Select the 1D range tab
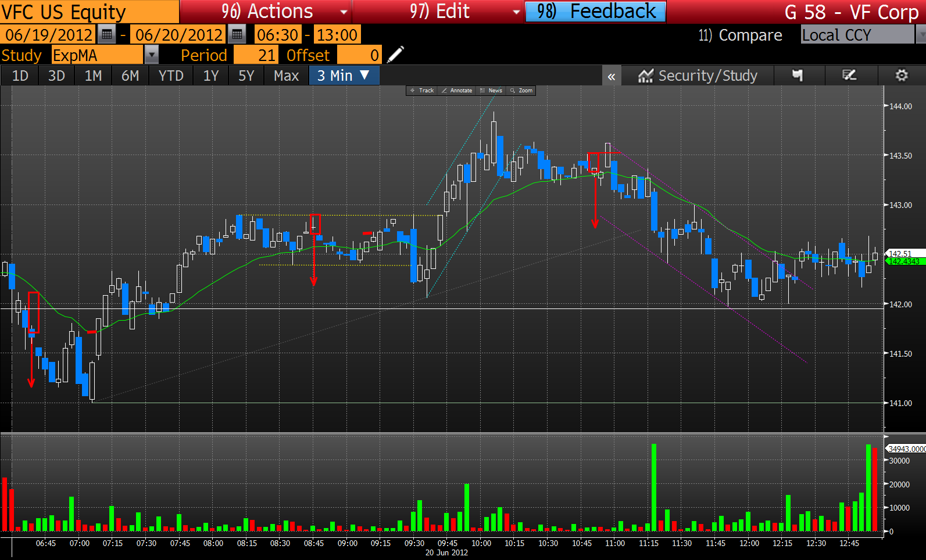Screen dimensions: 926x560 tap(20, 76)
